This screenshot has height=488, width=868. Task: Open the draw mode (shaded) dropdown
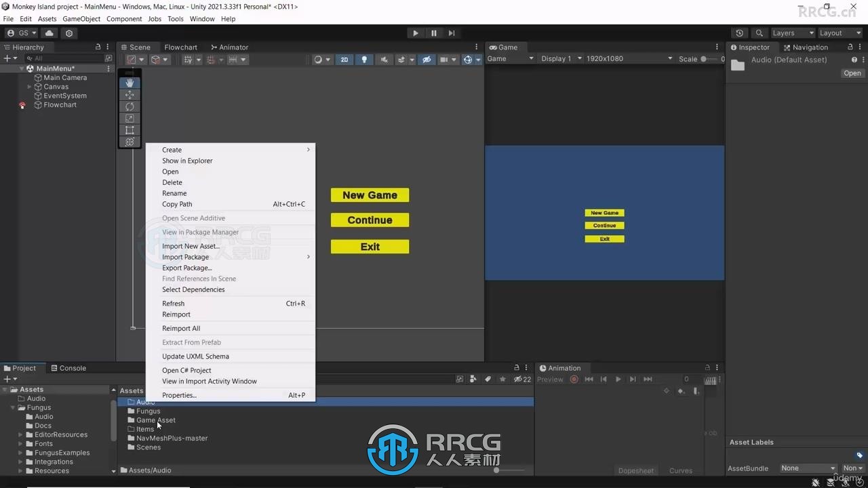tap(322, 60)
